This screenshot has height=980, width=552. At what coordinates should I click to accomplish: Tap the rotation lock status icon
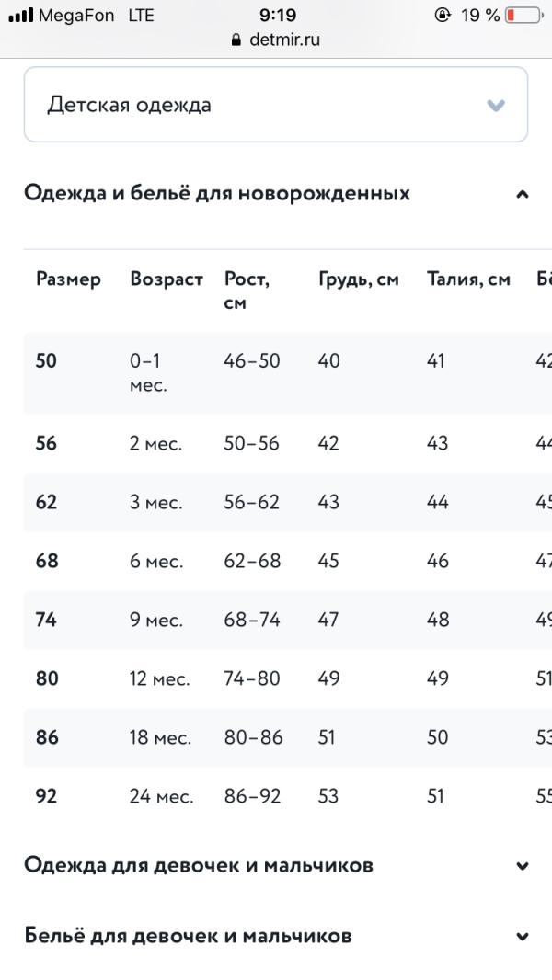443,15
